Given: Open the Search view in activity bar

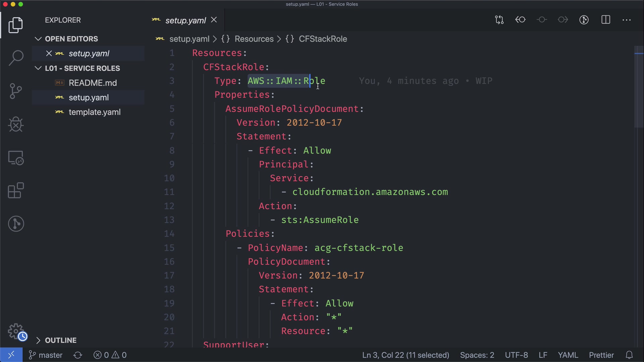Looking at the screenshot, I should (16, 58).
